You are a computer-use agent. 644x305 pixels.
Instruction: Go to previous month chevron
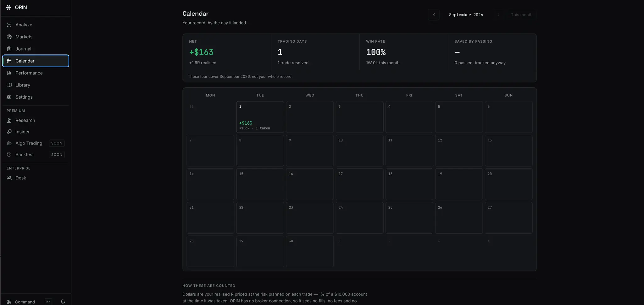tap(434, 15)
